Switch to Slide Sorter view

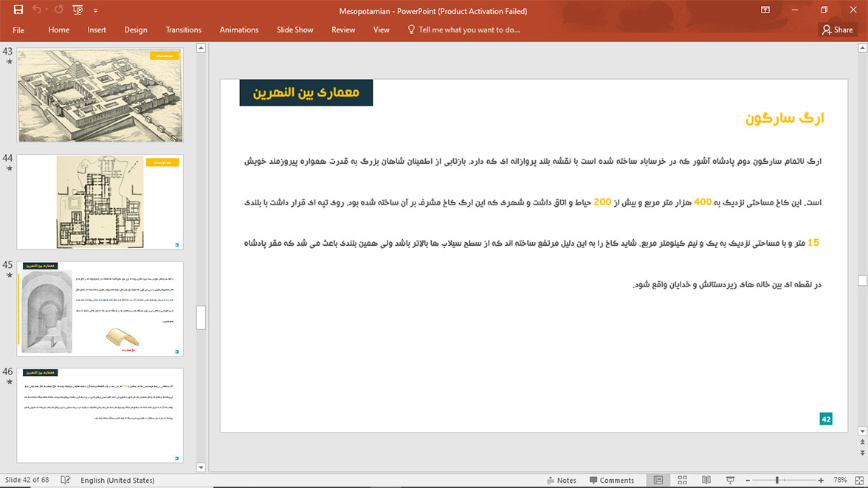pos(682,480)
